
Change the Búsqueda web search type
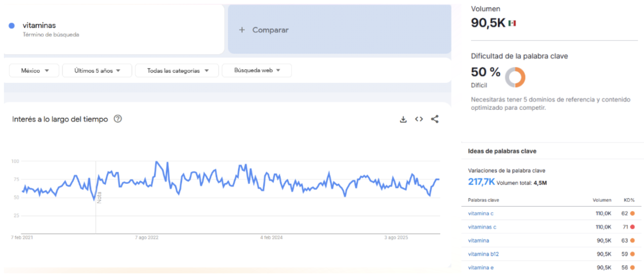[257, 70]
